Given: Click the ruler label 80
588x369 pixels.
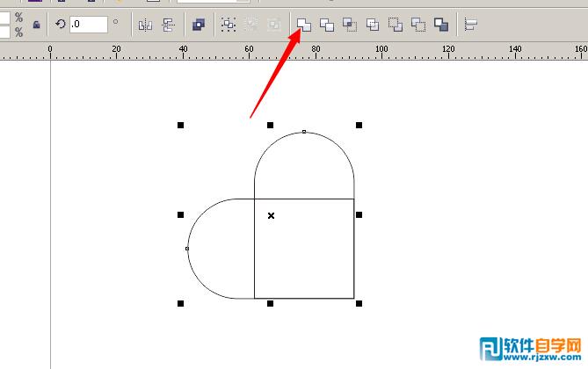Looking at the screenshot, I should click(x=316, y=48).
